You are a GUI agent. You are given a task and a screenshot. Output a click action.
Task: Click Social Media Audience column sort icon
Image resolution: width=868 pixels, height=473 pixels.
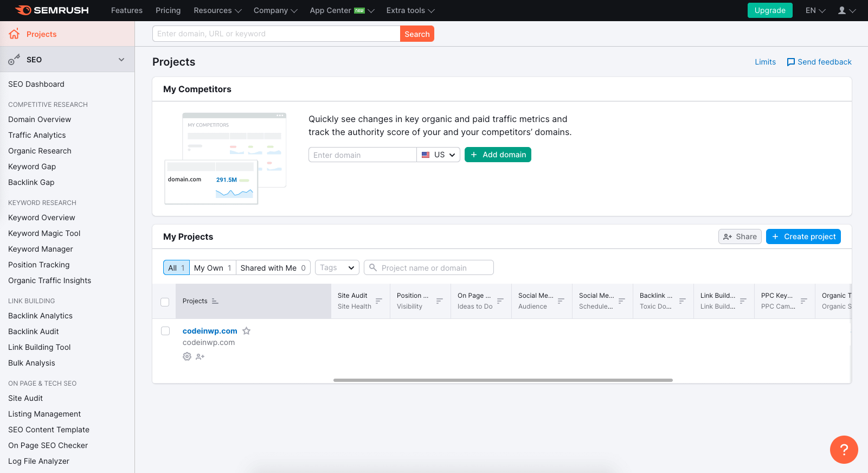point(561,301)
